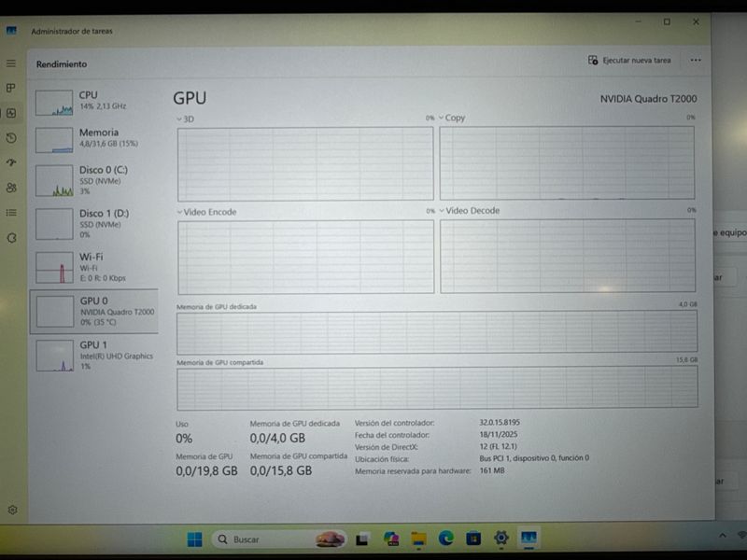The image size is (747, 560).
Task: Click the 0,0/15,8 GB shared memory value
Action: click(281, 471)
